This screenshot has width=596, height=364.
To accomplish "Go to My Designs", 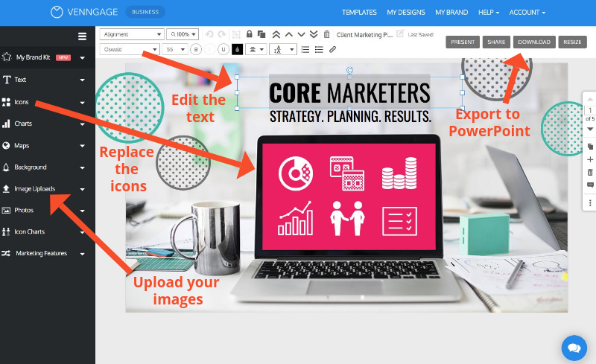I will point(406,12).
